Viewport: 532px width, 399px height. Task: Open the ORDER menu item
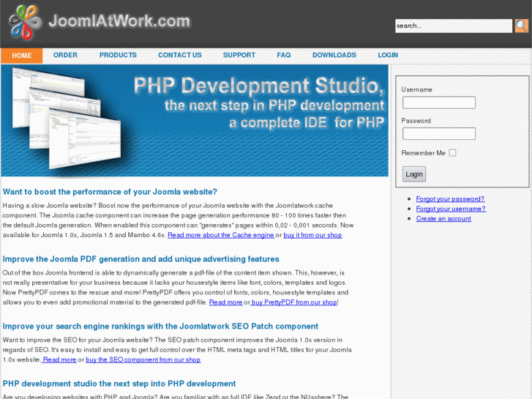pos(65,55)
